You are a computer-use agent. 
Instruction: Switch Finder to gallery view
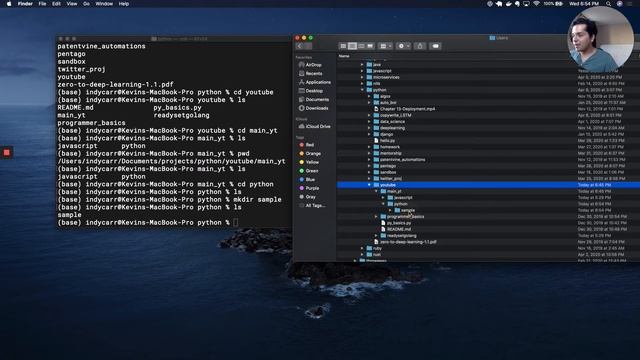(x=370, y=46)
